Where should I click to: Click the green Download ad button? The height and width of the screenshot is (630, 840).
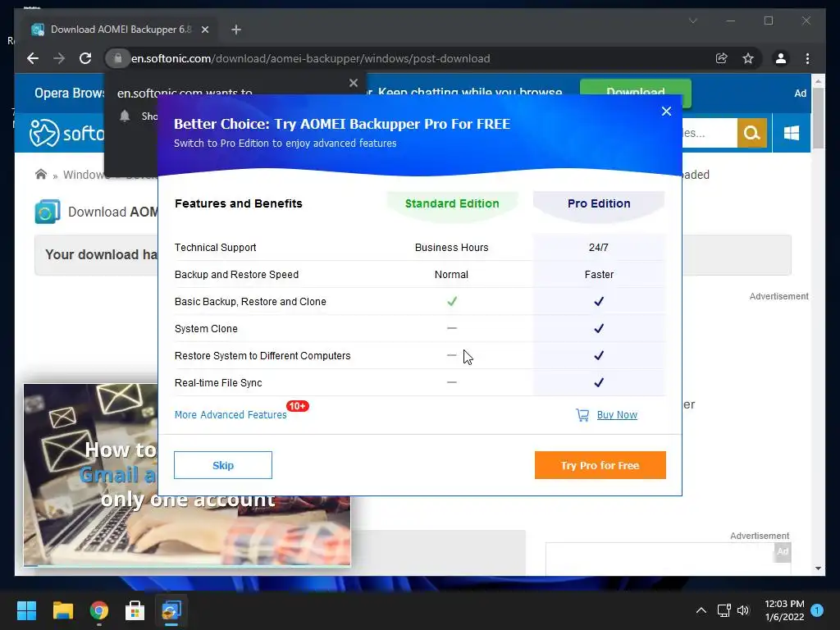(x=636, y=93)
